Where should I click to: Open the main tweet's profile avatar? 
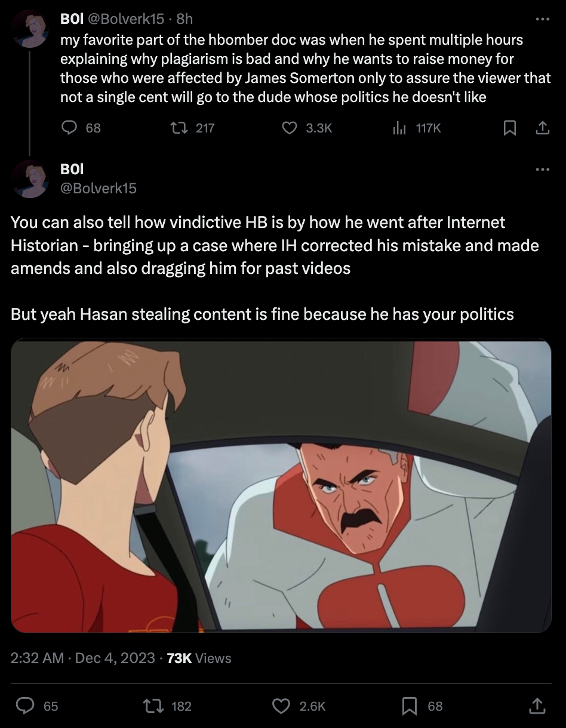pyautogui.click(x=30, y=178)
